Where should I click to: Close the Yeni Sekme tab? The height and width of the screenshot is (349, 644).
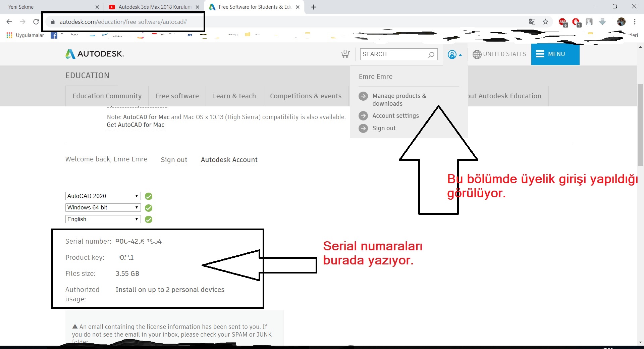(x=97, y=7)
